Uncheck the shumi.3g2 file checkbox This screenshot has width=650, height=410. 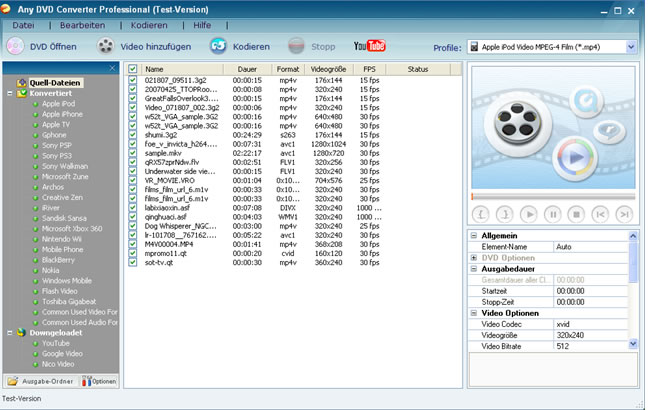[x=133, y=135]
